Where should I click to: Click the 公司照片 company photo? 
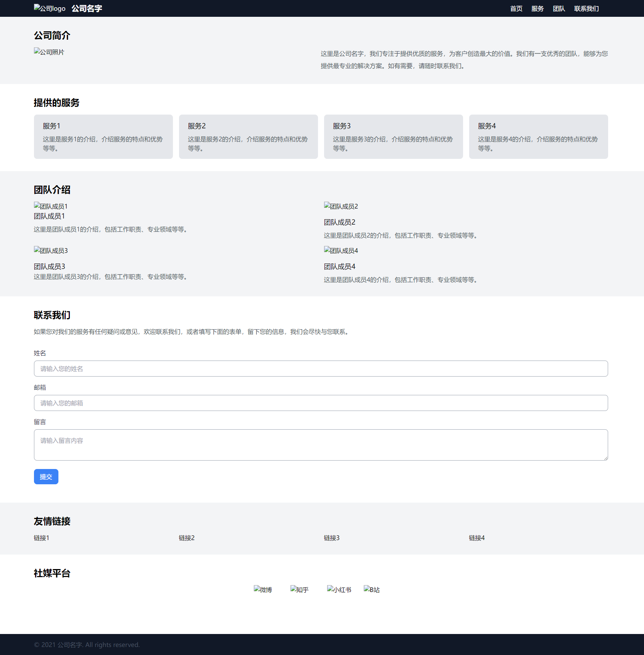click(x=49, y=52)
